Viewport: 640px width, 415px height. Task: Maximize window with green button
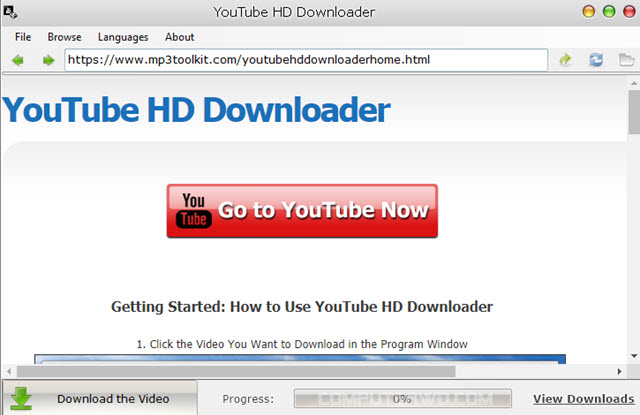click(609, 12)
